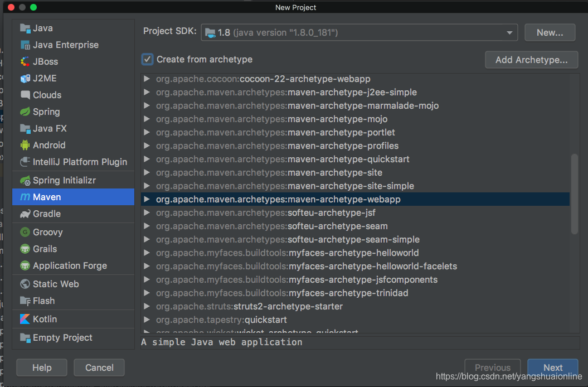588x387 pixels.
Task: Select the softeu-archetype-seam entry text
Action: [272, 226]
